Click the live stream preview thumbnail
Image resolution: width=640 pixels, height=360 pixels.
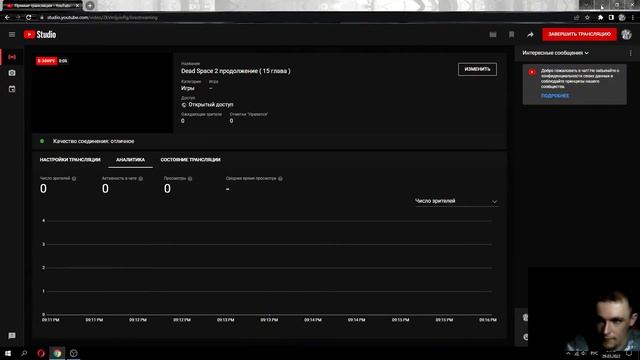pos(102,93)
